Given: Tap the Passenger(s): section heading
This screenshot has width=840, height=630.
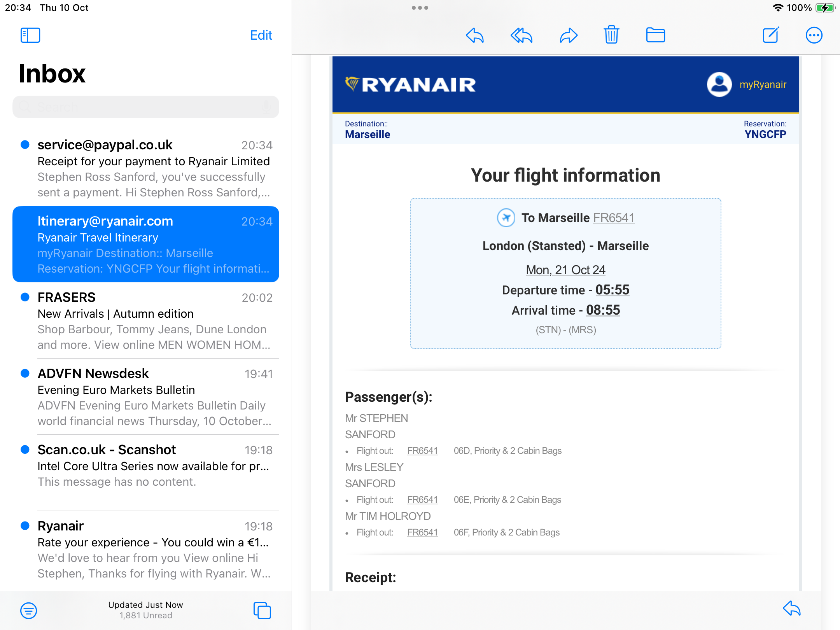Looking at the screenshot, I should [x=388, y=397].
